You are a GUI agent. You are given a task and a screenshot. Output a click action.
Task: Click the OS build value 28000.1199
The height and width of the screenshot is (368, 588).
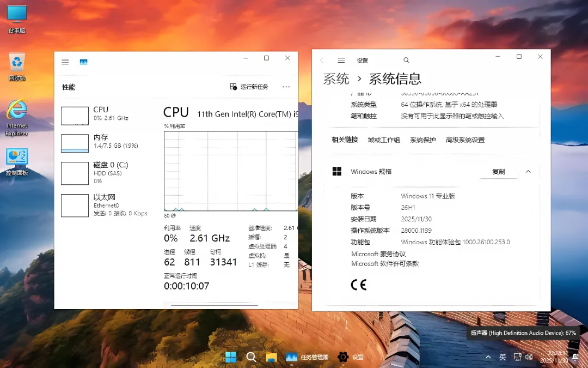click(416, 231)
